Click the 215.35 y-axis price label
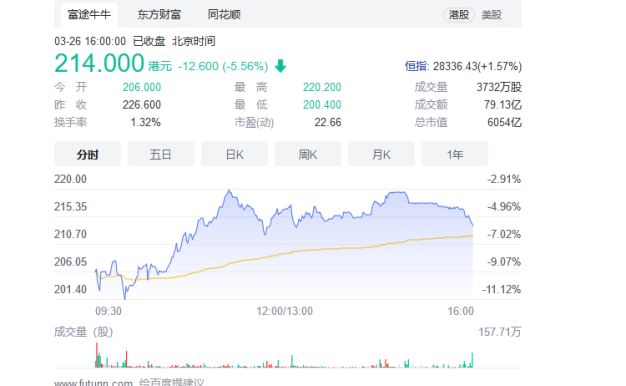626x386 pixels. click(70, 206)
